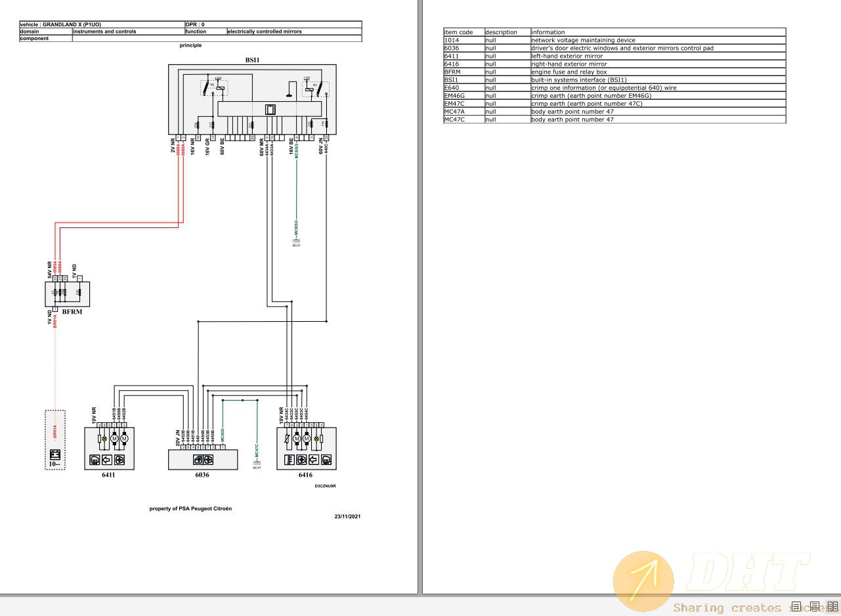Viewport: 841px width, 616px height.
Task: Click "property of PSA Peugeot Citroën" footer text
Action: (x=190, y=508)
